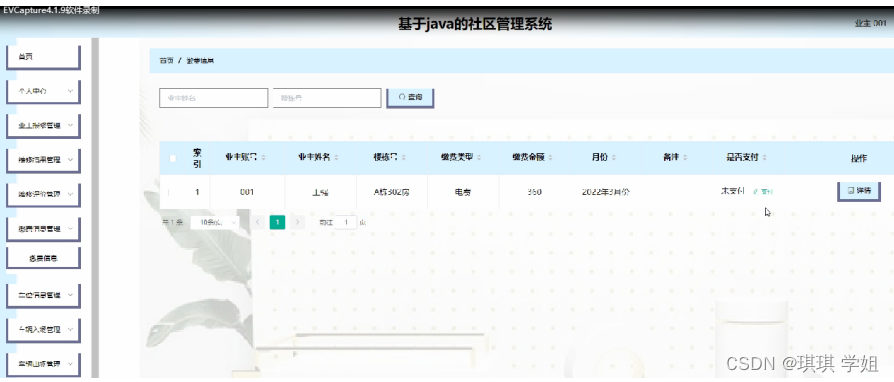Expand 维修评价管理 sidebar menu
894x382 pixels.
(x=43, y=194)
